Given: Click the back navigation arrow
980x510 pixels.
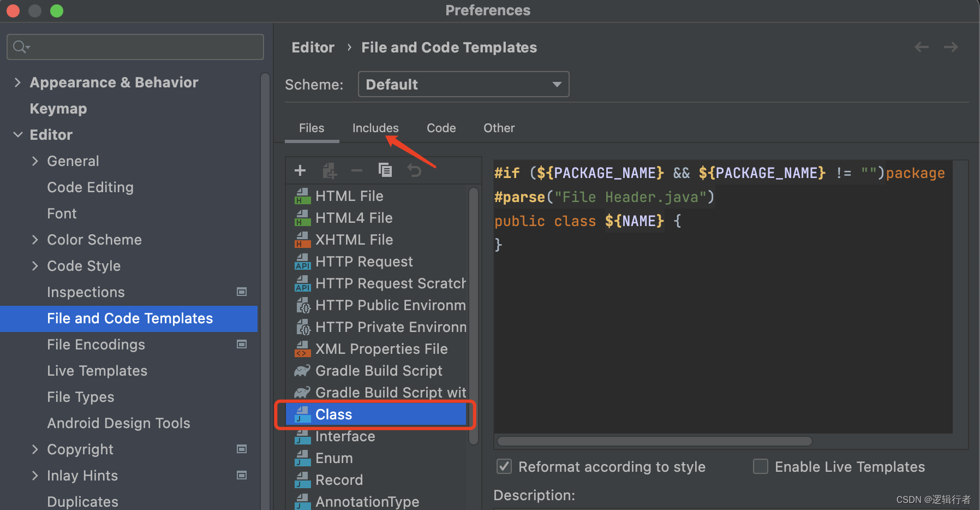Looking at the screenshot, I should tap(922, 48).
